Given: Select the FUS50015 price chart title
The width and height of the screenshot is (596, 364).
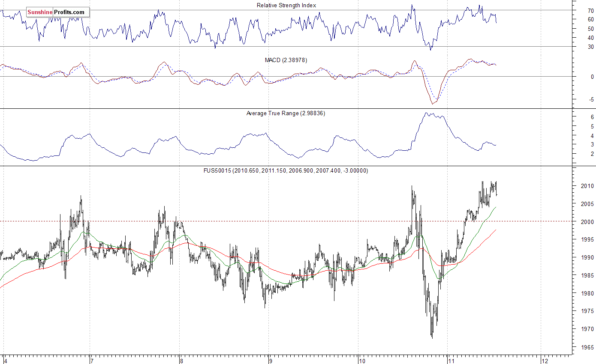Looking at the screenshot, I should tap(286, 170).
